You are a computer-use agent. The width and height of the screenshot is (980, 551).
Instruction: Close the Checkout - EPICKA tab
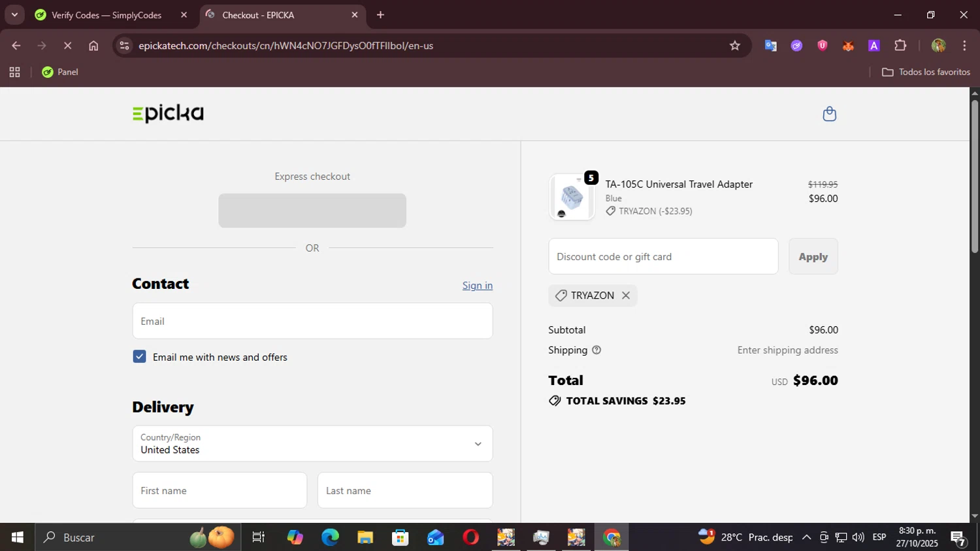355,14
